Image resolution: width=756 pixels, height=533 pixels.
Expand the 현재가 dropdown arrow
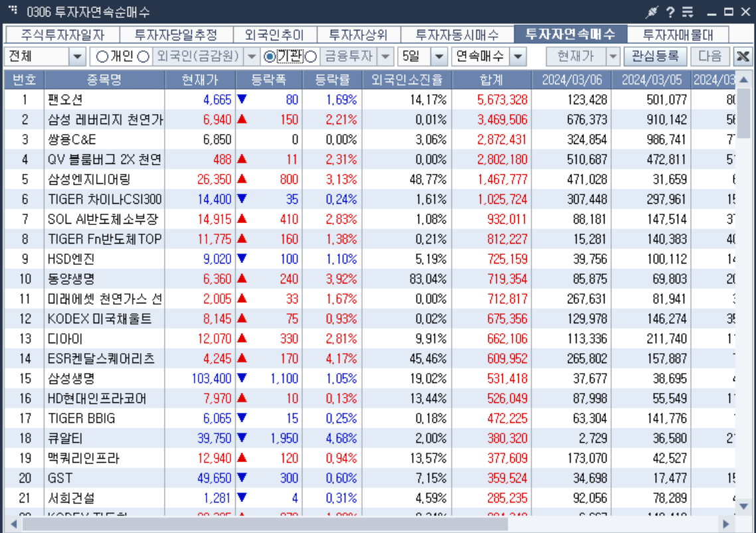point(613,57)
